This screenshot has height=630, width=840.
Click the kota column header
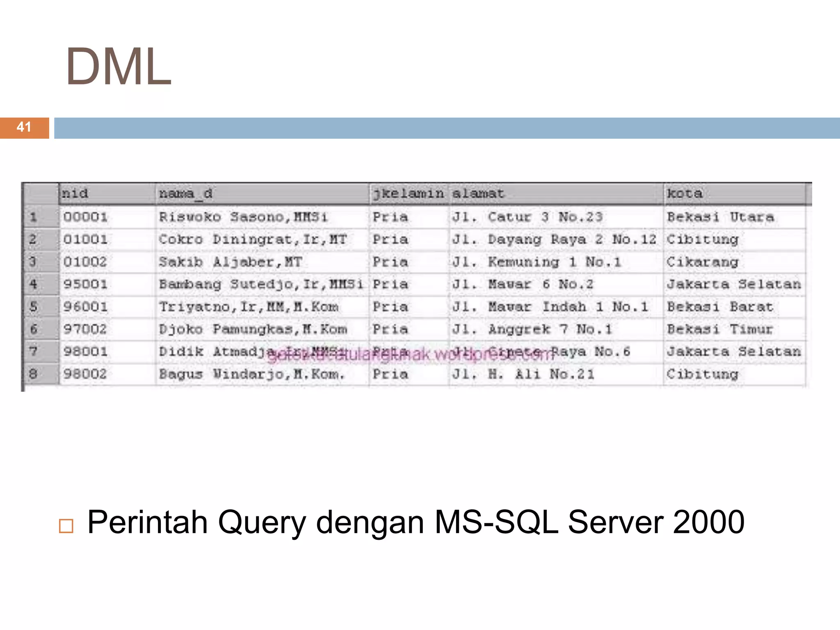(735, 194)
